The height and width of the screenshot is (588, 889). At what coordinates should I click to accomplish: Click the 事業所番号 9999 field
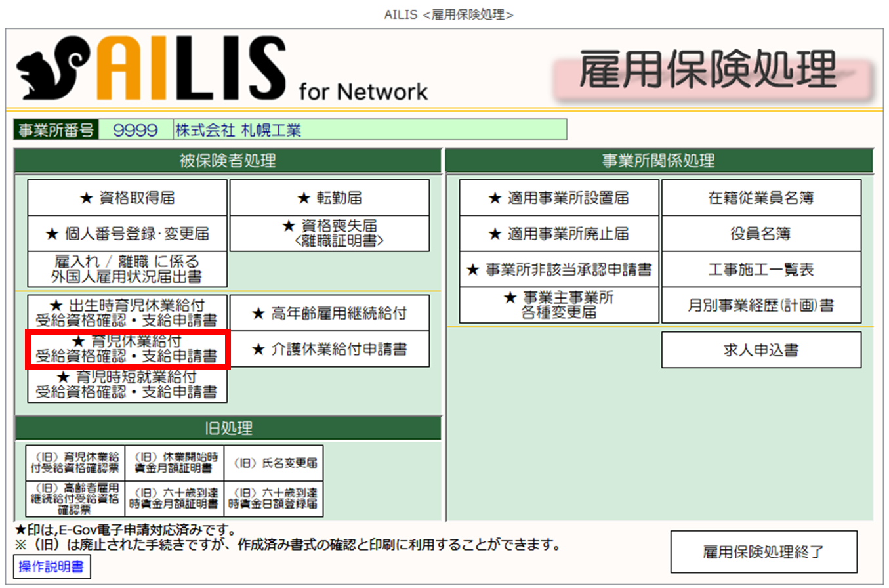pos(135,130)
